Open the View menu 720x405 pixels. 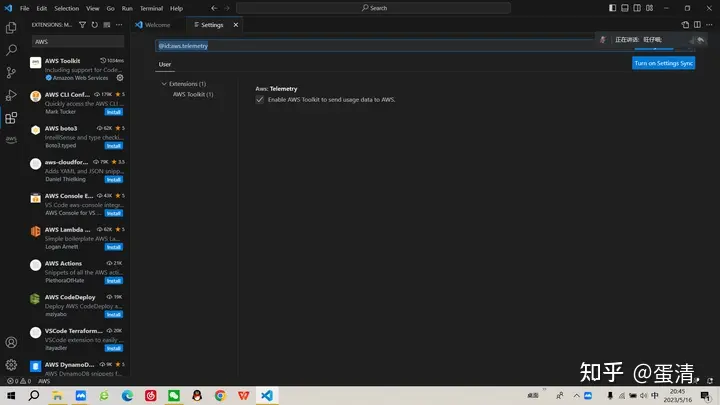point(92,8)
